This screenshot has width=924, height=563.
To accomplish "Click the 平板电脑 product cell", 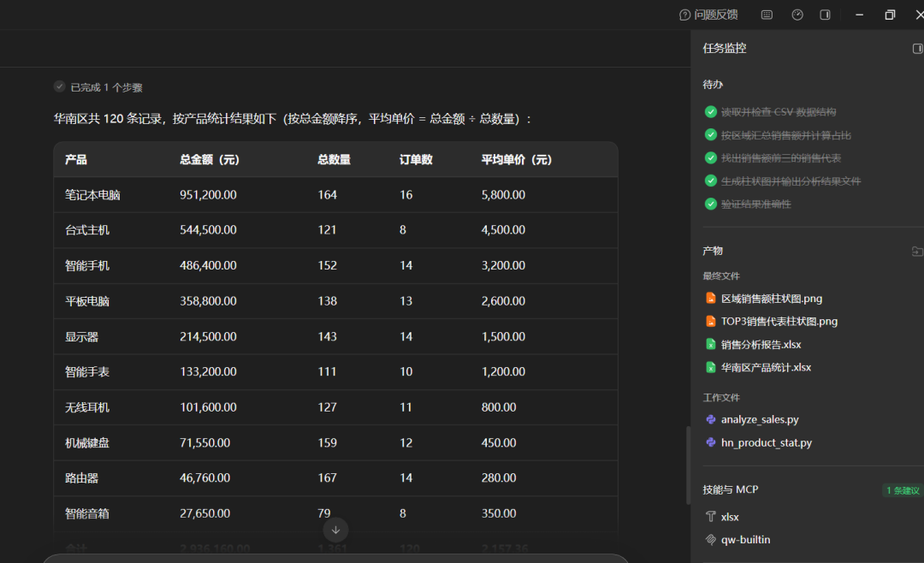I will click(87, 301).
